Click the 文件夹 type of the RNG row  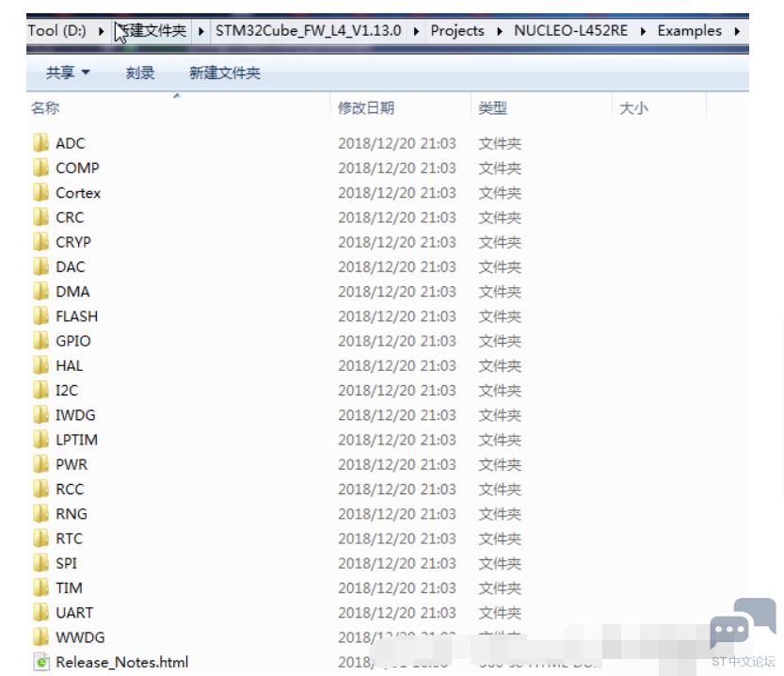tap(500, 513)
